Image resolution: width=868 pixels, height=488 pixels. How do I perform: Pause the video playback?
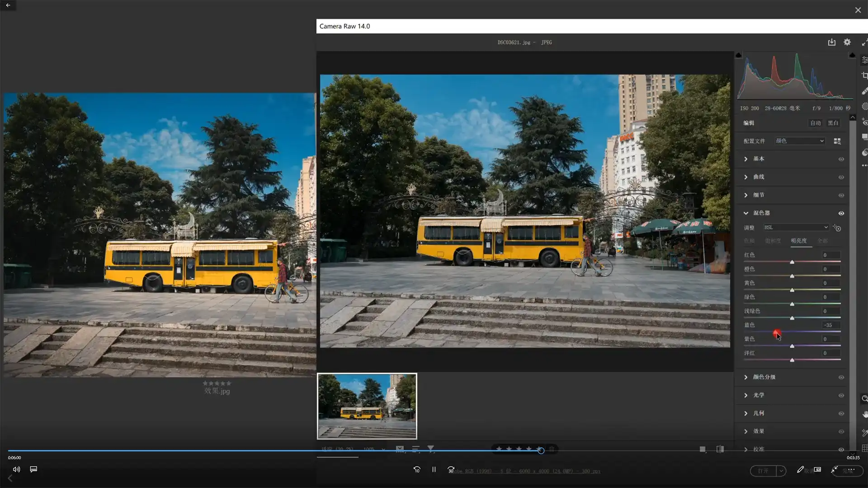click(434, 469)
